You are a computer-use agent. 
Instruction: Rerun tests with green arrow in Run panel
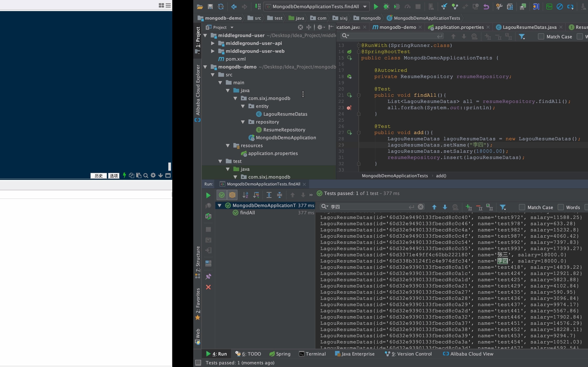pyautogui.click(x=208, y=195)
